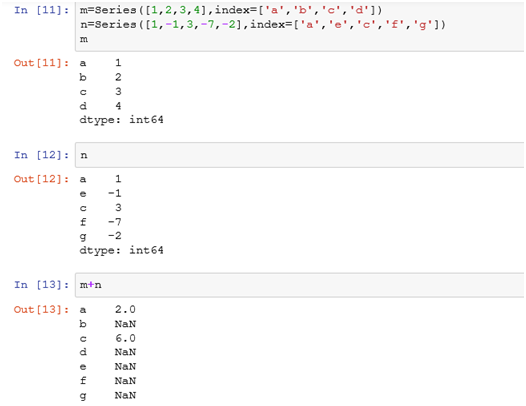The height and width of the screenshot is (406, 526).
Task: Click the line starting 'n=Series([1,-1,3,-7,-2]'
Action: tap(263, 25)
